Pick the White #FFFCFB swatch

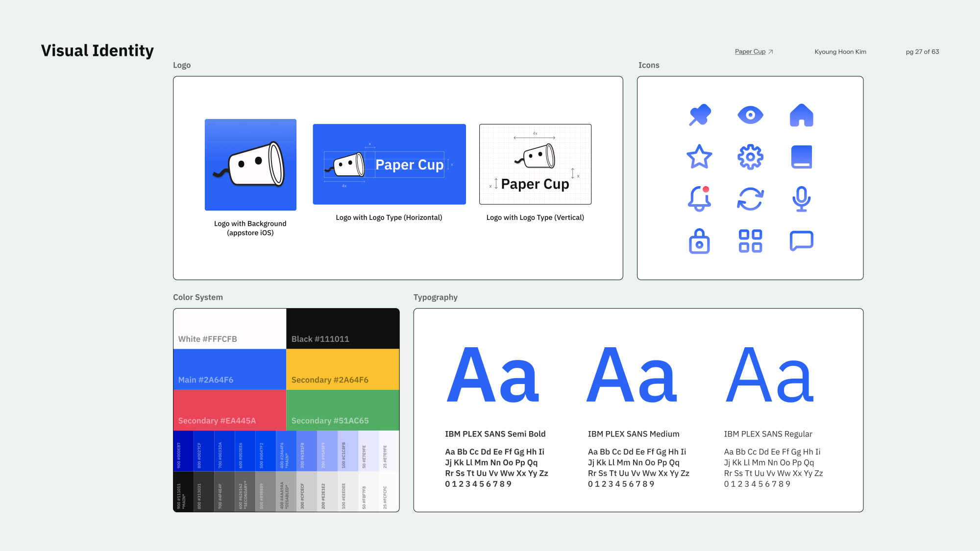click(230, 329)
